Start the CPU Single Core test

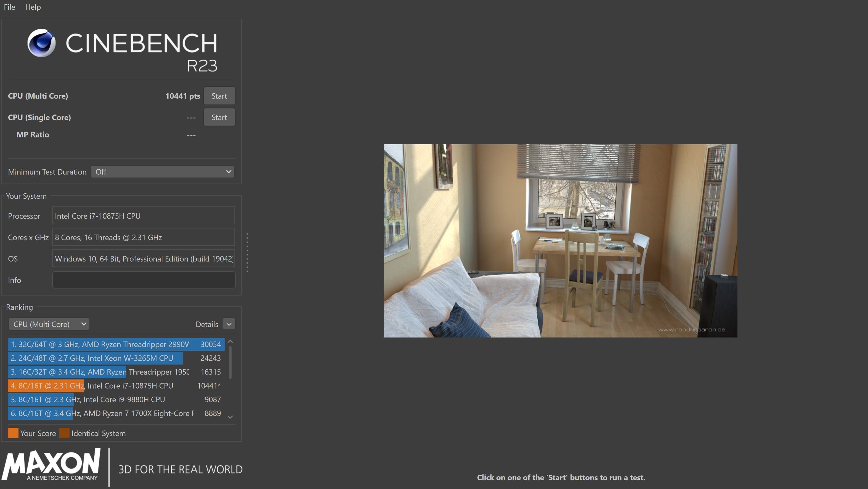pos(219,117)
